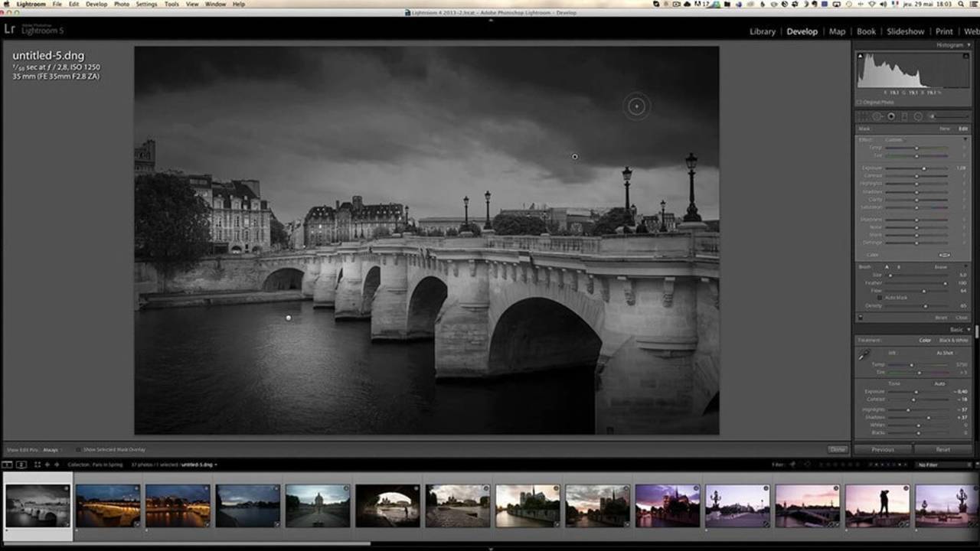Click the Reset button at panel bottom
This screenshot has height=551, width=980.
(943, 450)
